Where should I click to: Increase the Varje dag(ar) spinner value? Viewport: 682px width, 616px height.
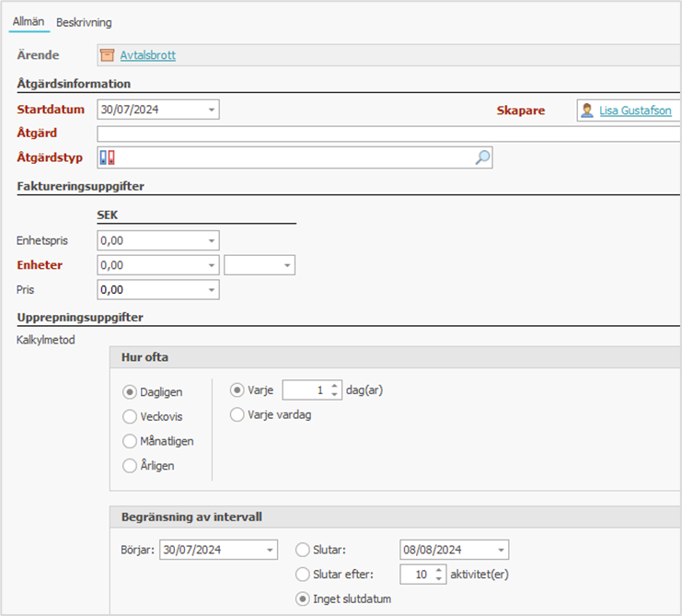pos(334,386)
